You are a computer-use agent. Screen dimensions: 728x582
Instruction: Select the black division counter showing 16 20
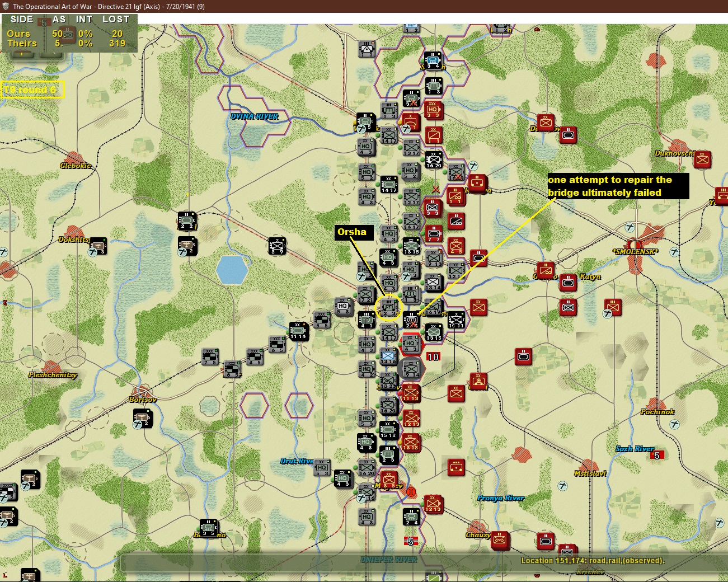pyautogui.click(x=433, y=159)
